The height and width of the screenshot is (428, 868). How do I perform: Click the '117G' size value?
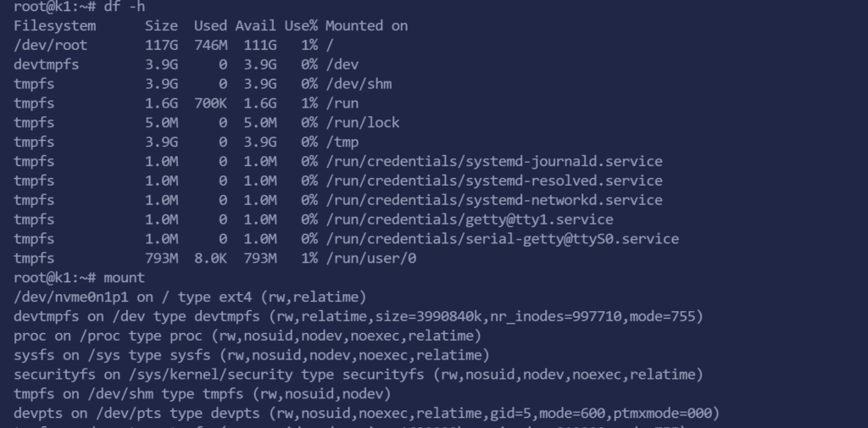click(161, 45)
